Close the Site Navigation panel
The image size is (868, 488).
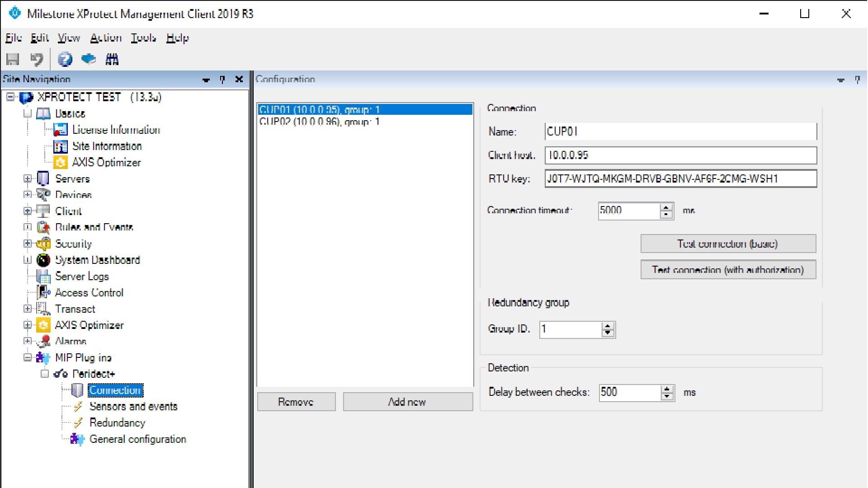(239, 79)
